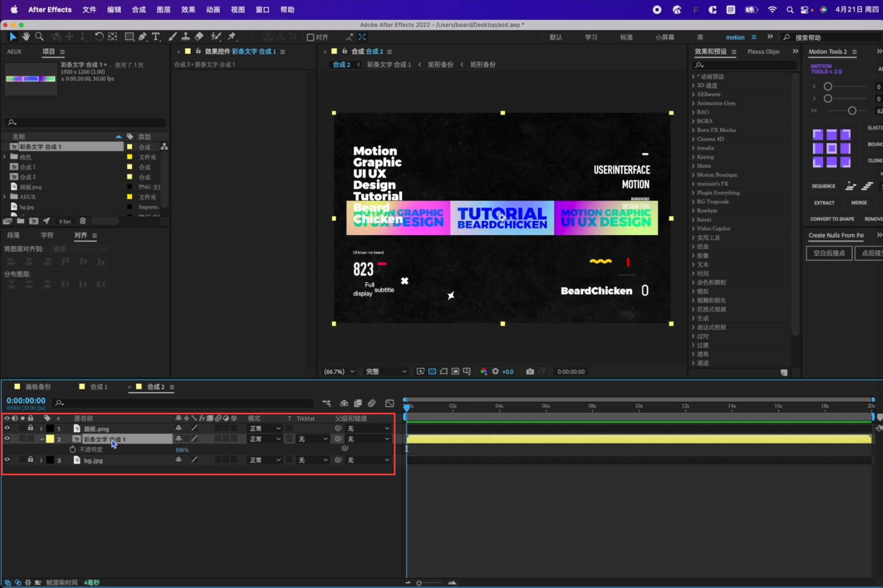Switch to the 标准 workspace

tap(626, 38)
